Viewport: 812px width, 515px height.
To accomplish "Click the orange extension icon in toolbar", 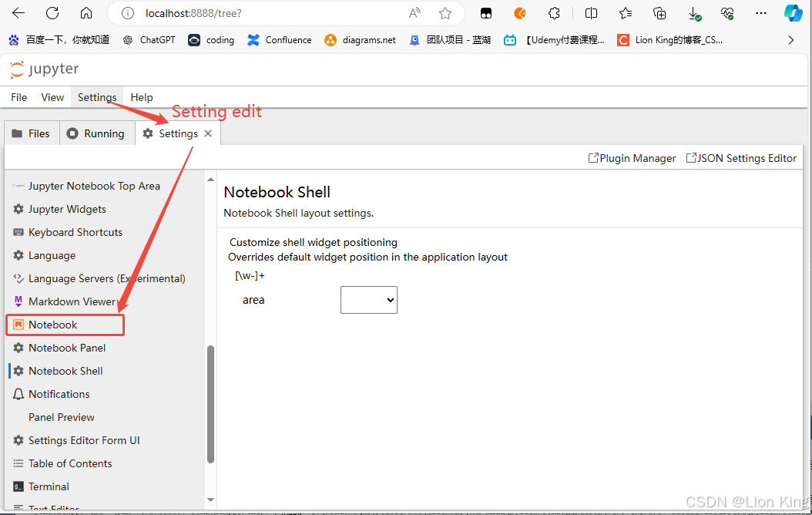I will (x=520, y=13).
